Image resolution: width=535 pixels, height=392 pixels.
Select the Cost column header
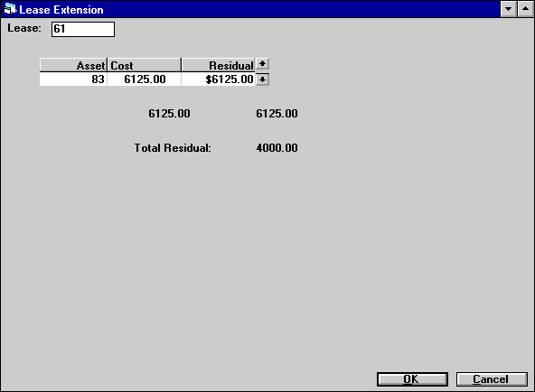pos(145,65)
